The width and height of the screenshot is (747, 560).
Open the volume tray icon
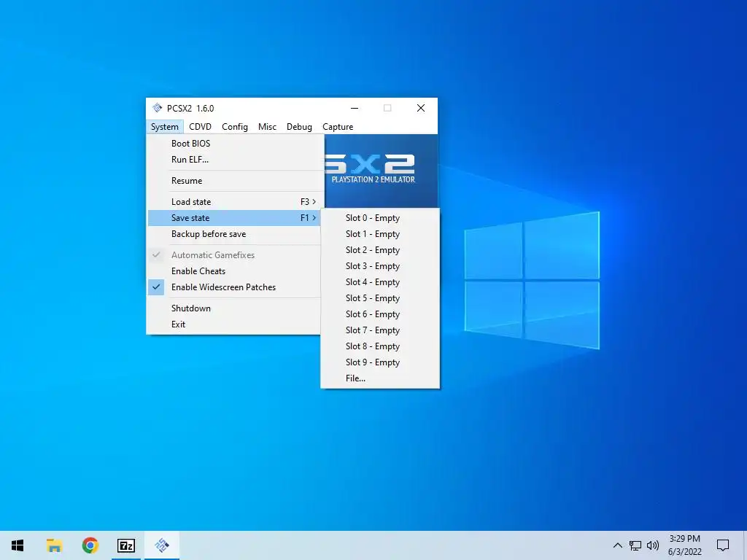pyautogui.click(x=653, y=545)
